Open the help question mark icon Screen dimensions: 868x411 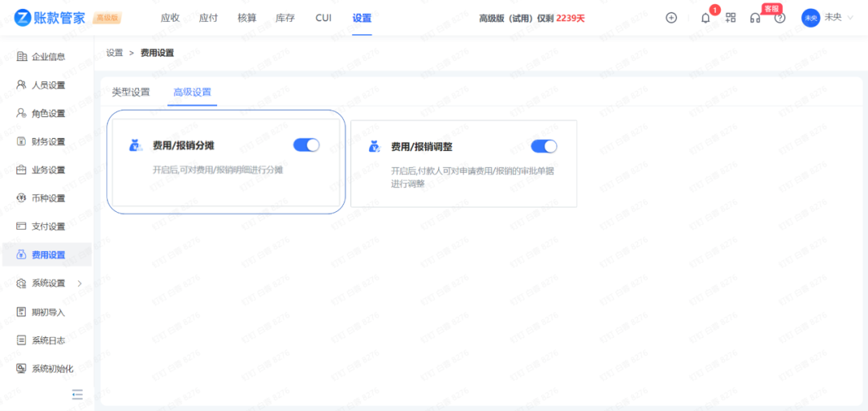[x=780, y=18]
